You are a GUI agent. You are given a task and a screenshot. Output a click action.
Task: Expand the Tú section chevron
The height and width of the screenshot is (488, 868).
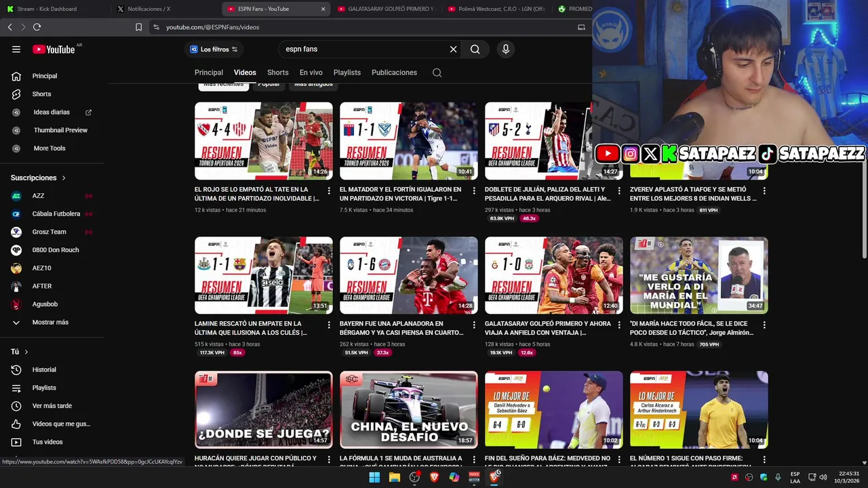pyautogui.click(x=26, y=352)
